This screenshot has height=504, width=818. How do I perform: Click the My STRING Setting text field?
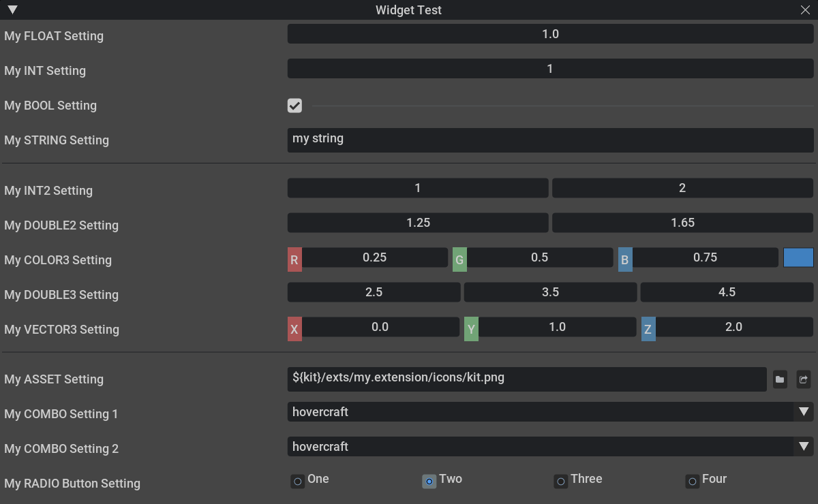(549, 140)
